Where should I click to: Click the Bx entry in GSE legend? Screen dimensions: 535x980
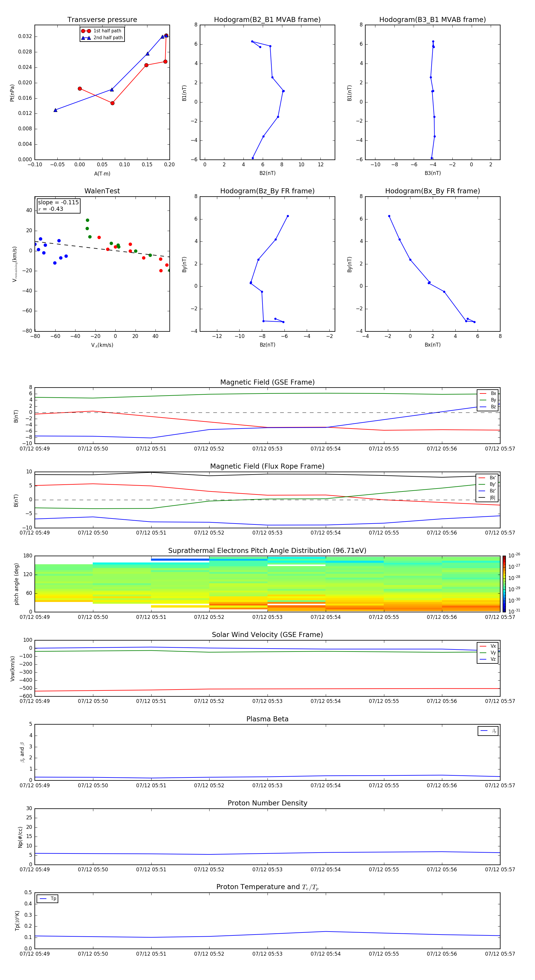tap(488, 393)
